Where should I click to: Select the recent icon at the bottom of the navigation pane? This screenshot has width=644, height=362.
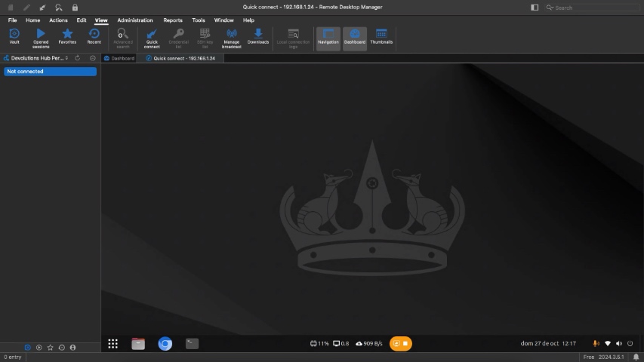62,348
